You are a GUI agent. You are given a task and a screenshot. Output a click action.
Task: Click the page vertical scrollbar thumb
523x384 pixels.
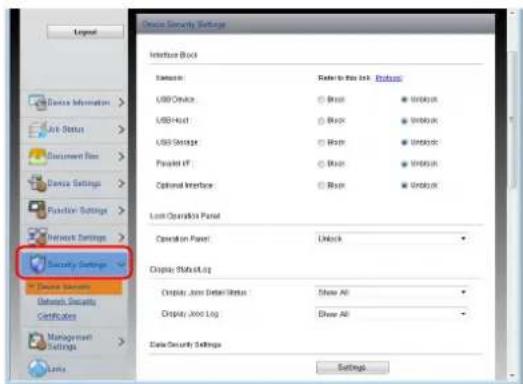512,120
